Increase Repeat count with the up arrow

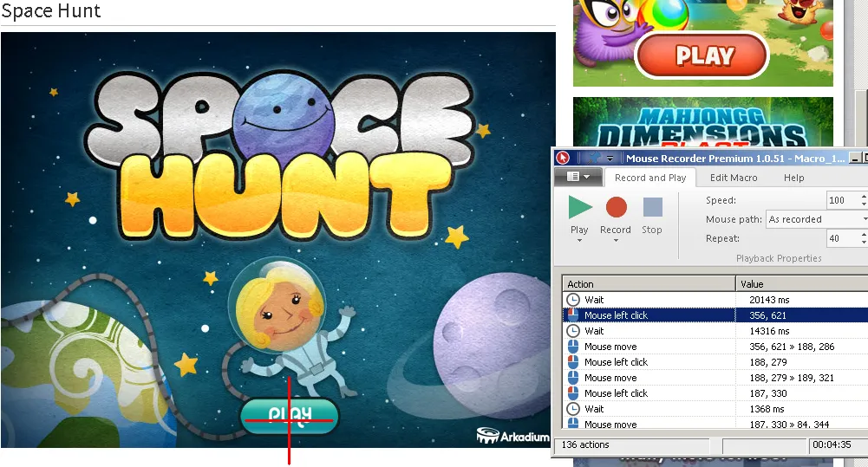tap(864, 234)
